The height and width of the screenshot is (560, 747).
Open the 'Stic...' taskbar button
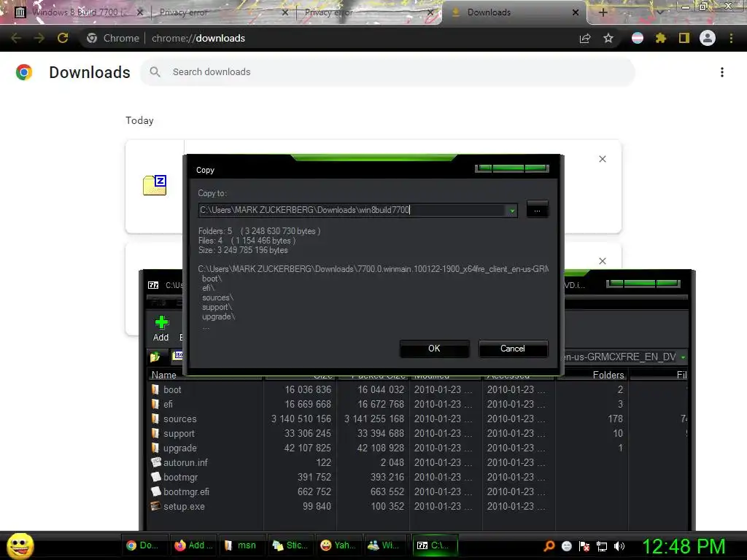coord(290,545)
